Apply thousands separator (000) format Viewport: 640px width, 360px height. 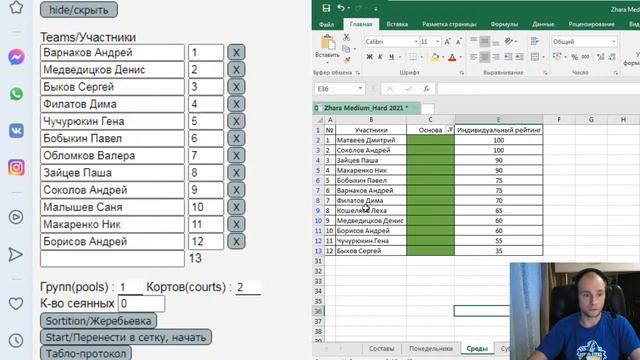coord(585,57)
